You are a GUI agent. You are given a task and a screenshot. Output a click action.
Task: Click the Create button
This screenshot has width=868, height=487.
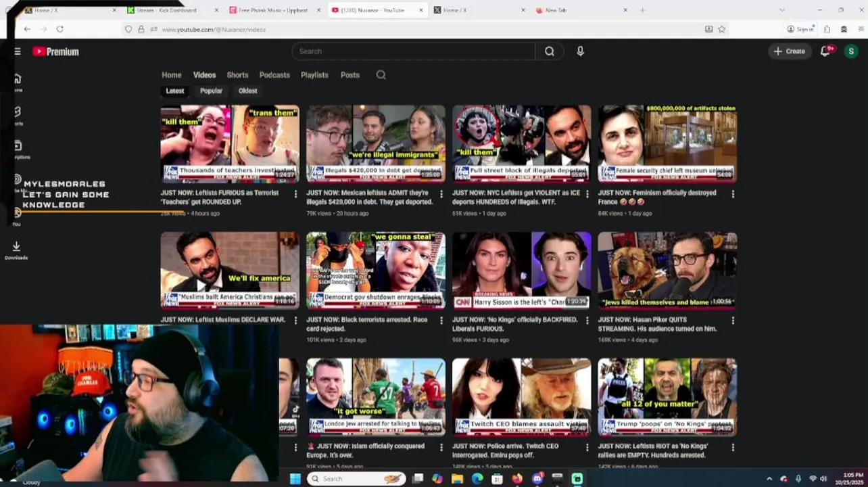(790, 51)
